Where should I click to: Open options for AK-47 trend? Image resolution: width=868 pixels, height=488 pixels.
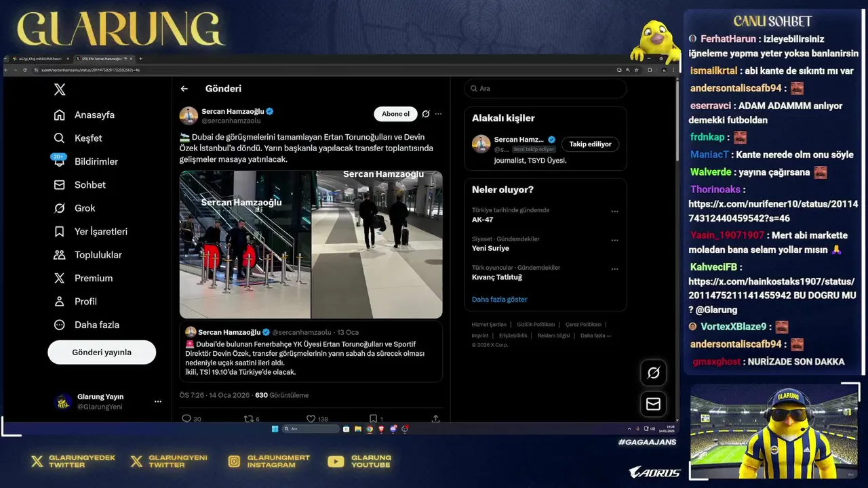pyautogui.click(x=614, y=211)
